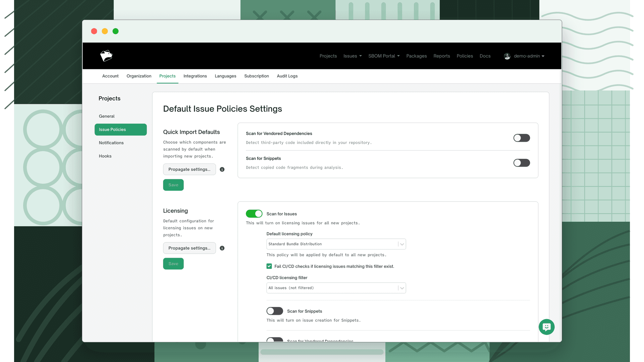Select the Projects settings tab

(167, 76)
